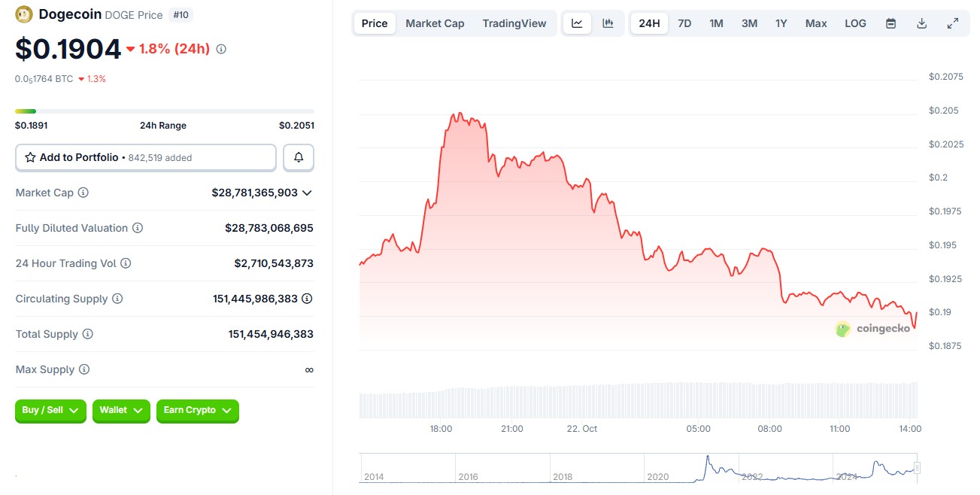Click the price alert bell icon

[x=298, y=157]
